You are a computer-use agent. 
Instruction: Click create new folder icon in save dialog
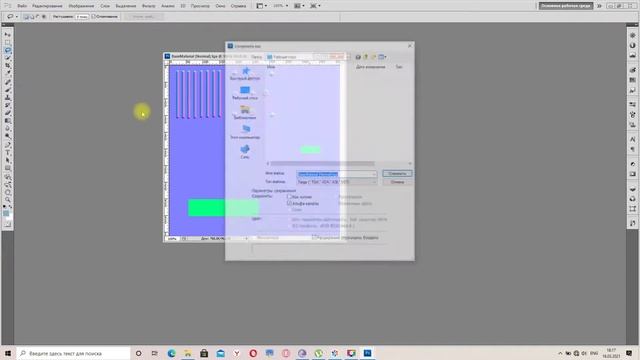(x=373, y=57)
